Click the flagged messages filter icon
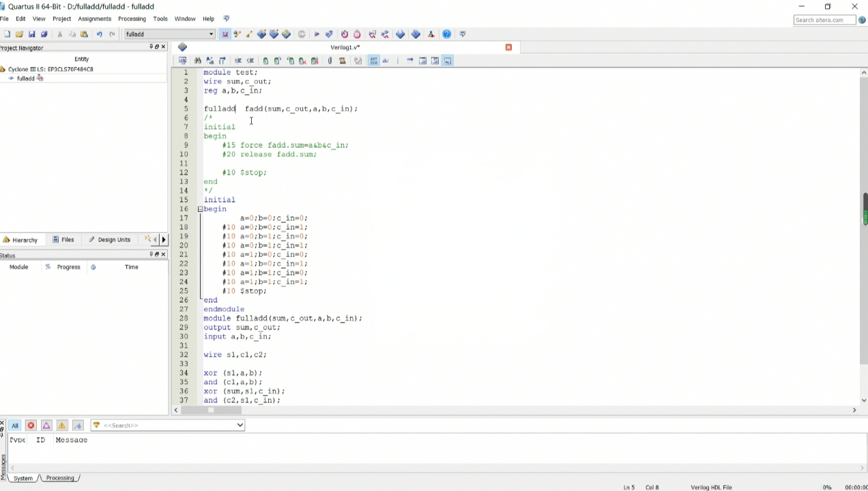Image resolution: width=868 pixels, height=491 pixels. click(x=78, y=426)
